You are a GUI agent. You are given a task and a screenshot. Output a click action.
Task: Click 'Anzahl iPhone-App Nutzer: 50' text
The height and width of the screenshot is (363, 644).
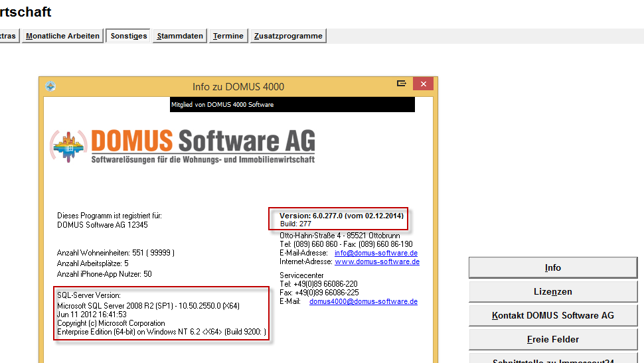click(104, 274)
